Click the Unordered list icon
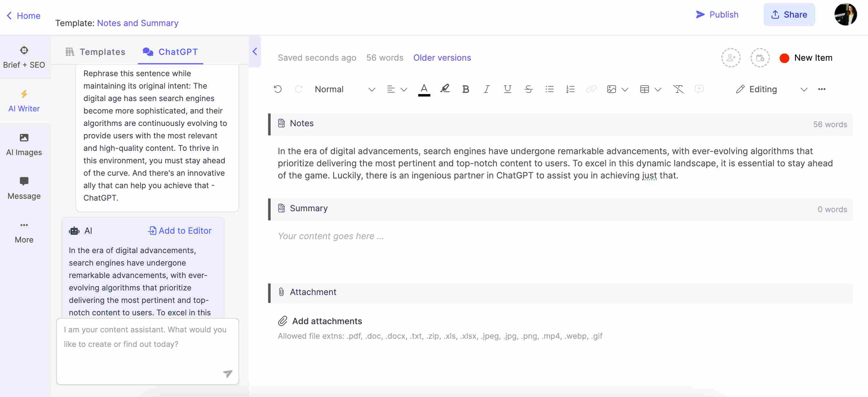This screenshot has height=397, width=868. (x=550, y=88)
